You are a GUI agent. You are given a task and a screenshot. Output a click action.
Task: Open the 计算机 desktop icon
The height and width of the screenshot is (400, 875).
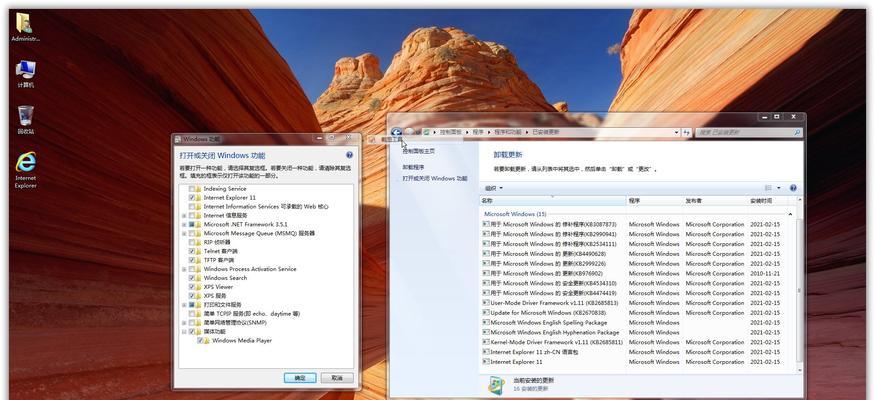25,73
